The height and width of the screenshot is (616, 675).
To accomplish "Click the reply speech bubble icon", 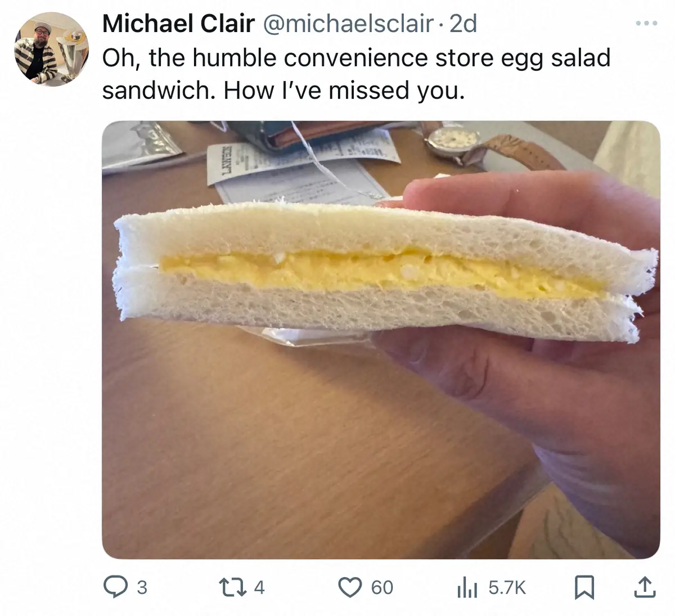I will (x=115, y=587).
